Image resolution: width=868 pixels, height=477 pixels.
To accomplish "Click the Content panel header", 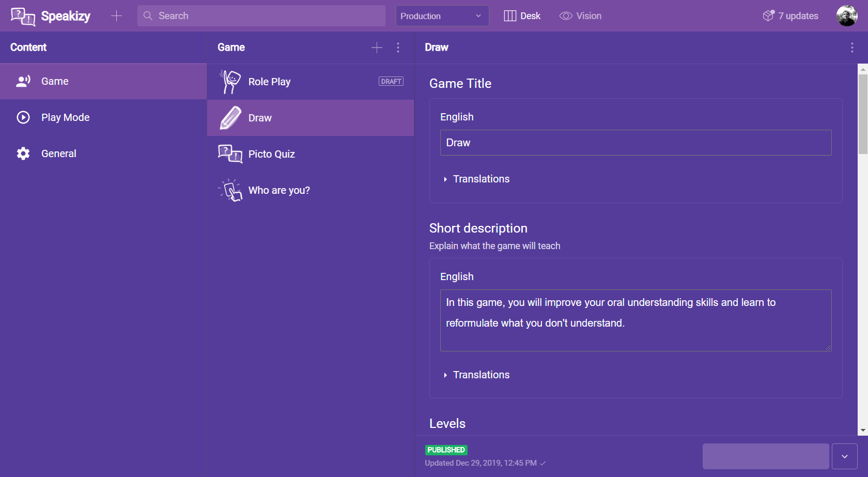I will tap(28, 48).
